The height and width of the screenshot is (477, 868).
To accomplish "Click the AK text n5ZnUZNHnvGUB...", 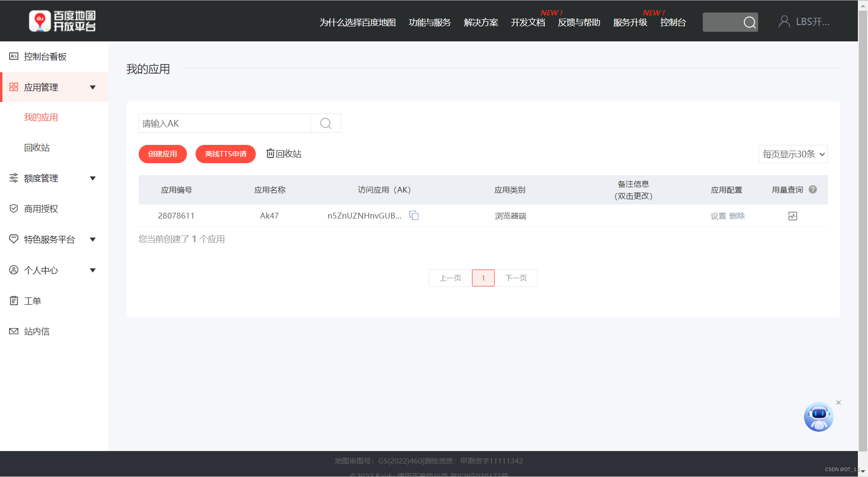I will [365, 216].
